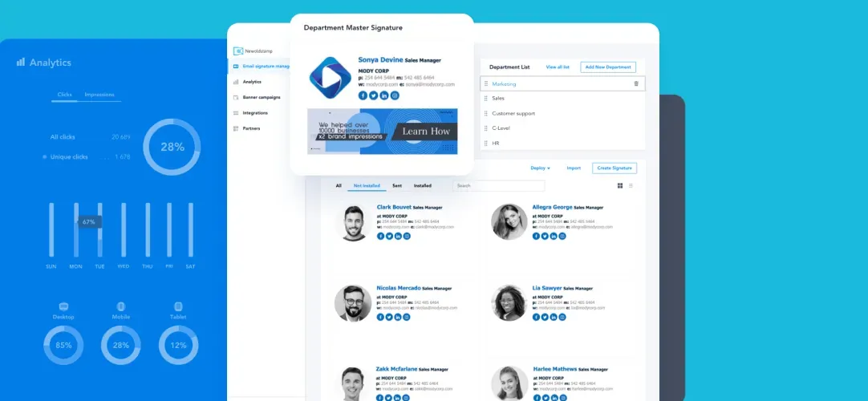The image size is (868, 401).
Task: Switch to list view of signatures
Action: coord(631,186)
